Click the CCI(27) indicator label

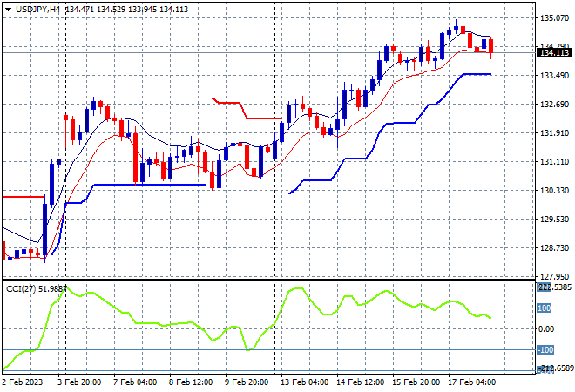pyautogui.click(x=21, y=289)
